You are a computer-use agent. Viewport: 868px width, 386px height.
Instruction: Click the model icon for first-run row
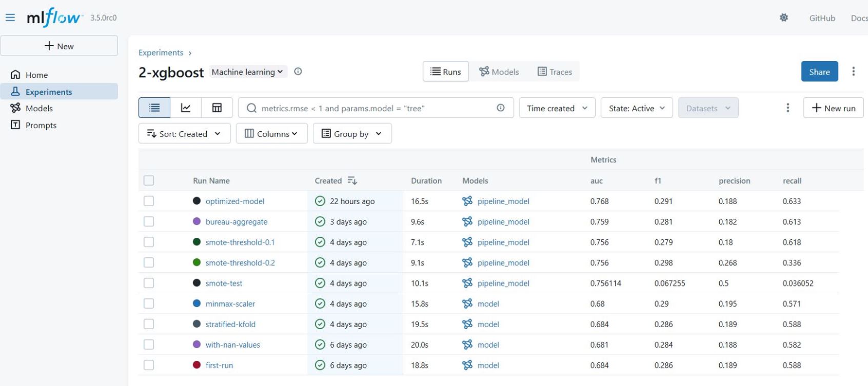click(467, 365)
